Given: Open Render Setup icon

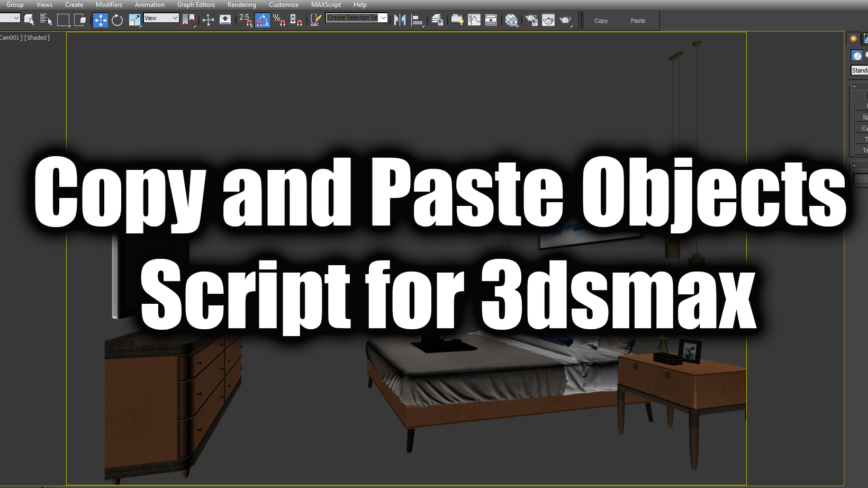Looking at the screenshot, I should (531, 20).
